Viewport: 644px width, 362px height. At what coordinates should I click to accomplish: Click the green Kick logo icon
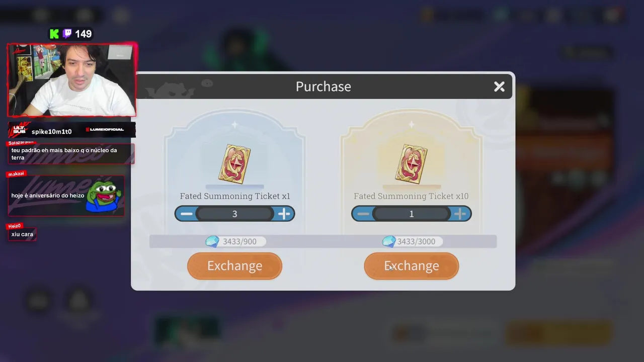click(54, 34)
